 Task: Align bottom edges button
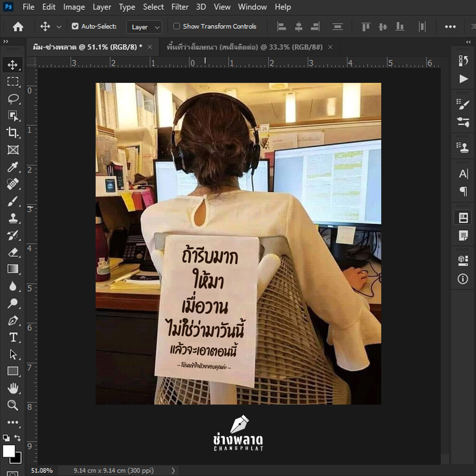coord(400,27)
